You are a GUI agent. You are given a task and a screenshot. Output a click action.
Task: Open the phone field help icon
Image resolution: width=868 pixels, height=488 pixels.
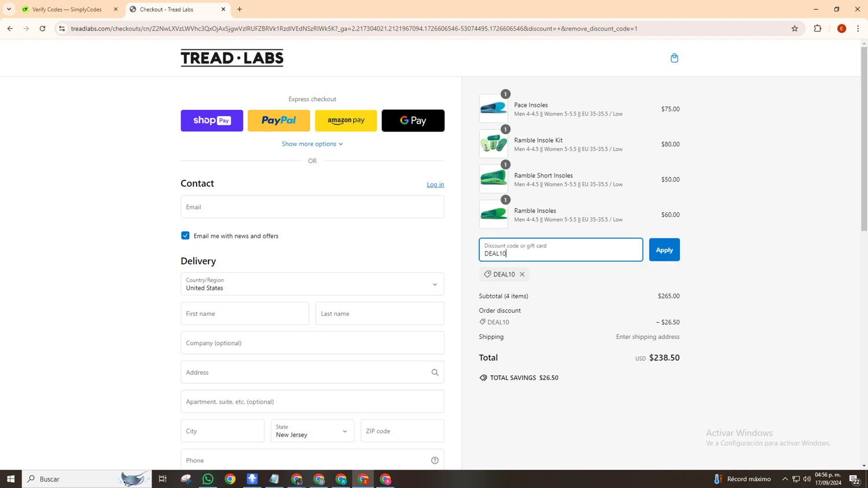point(435,460)
